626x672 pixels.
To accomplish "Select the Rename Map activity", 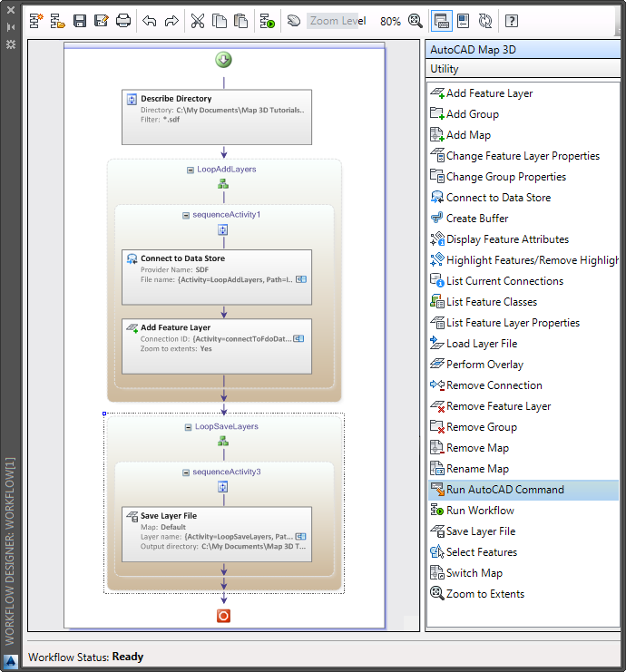I will click(x=523, y=469).
